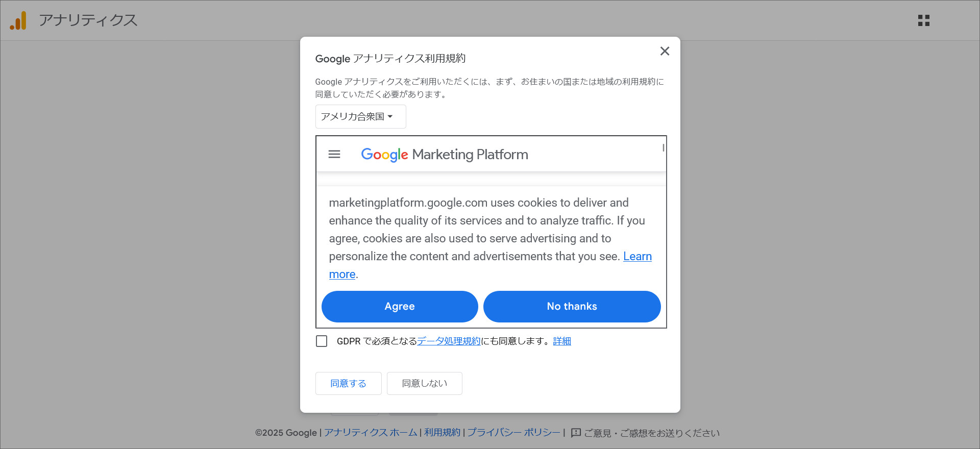Open the Google apps grid icon
Screen dimensions: 980x449
923,20
